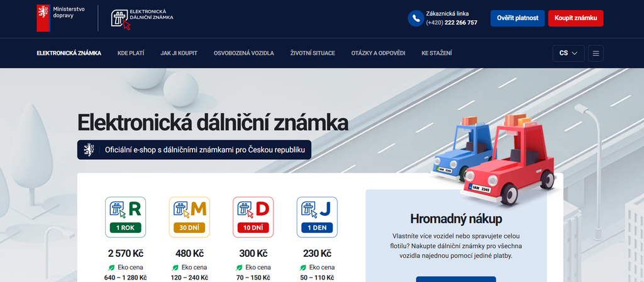Go to Kde platí menu item

pyautogui.click(x=131, y=53)
